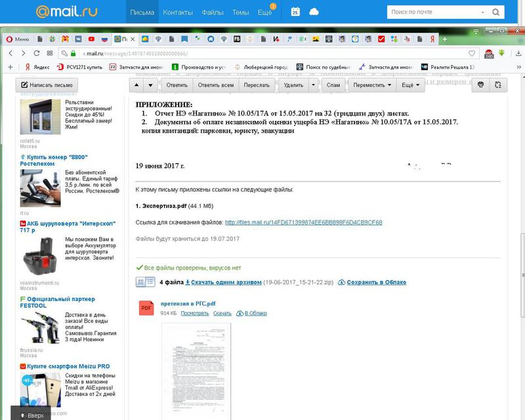Screen dimensions: 525x420
Task: Open the Mail.ru cloud icon in header
Action: (x=314, y=12)
